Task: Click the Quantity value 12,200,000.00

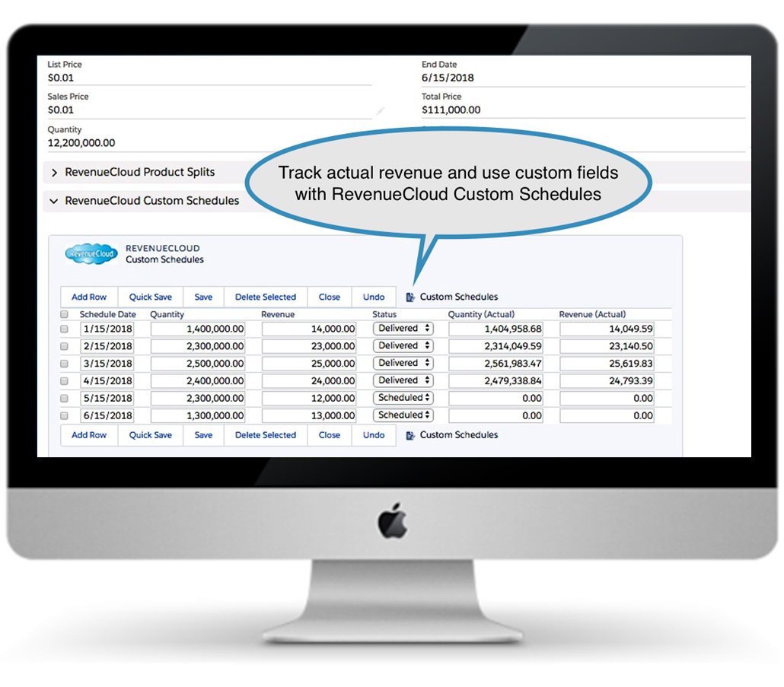Action: 81,143
